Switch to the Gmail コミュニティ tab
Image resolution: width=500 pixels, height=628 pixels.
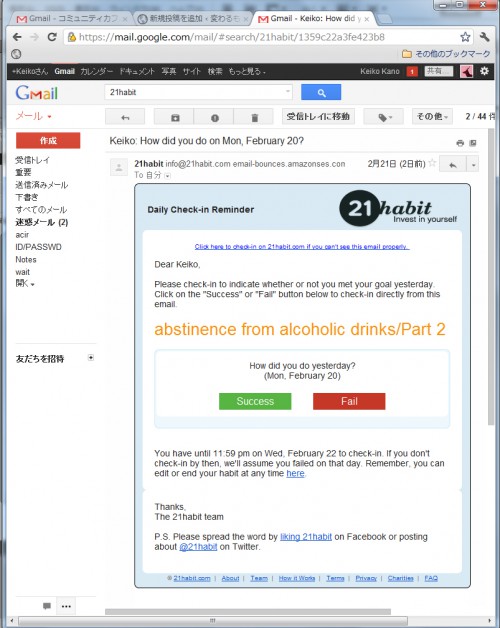tap(70, 19)
